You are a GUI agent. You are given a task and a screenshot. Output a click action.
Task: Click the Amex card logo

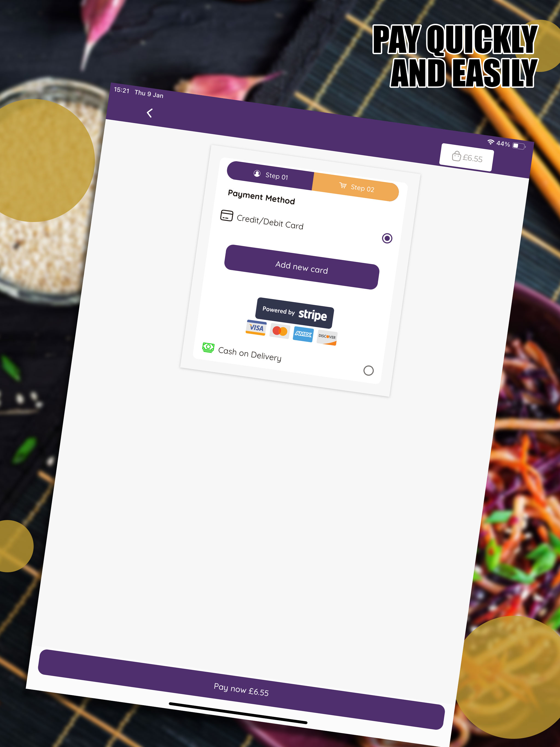pyautogui.click(x=303, y=334)
